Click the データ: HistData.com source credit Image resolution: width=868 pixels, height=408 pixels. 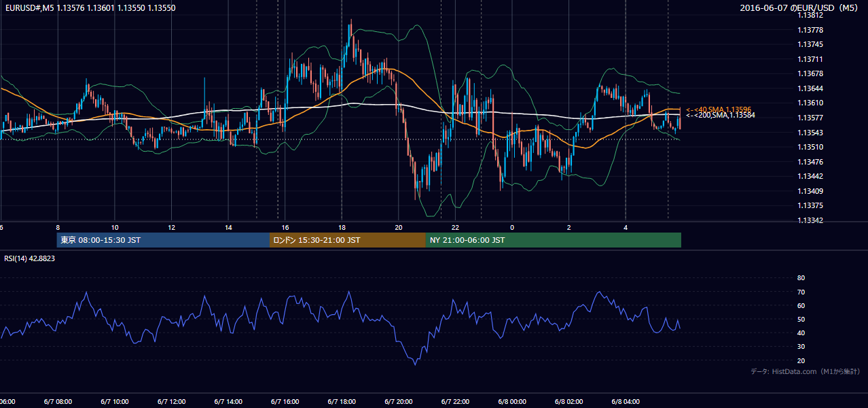[806, 371]
